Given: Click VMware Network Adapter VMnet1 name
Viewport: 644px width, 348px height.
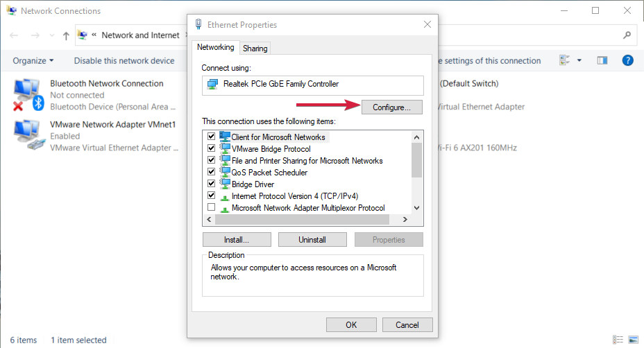Looking at the screenshot, I should tap(113, 124).
